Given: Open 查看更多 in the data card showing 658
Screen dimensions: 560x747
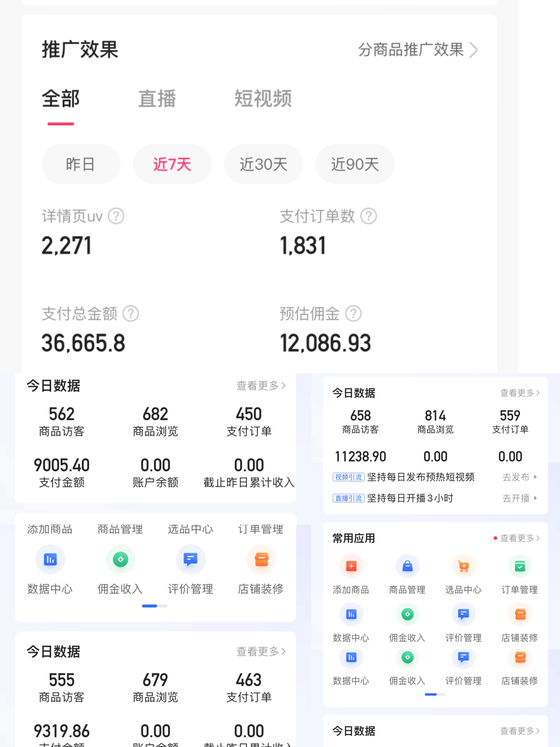Looking at the screenshot, I should tap(520, 393).
